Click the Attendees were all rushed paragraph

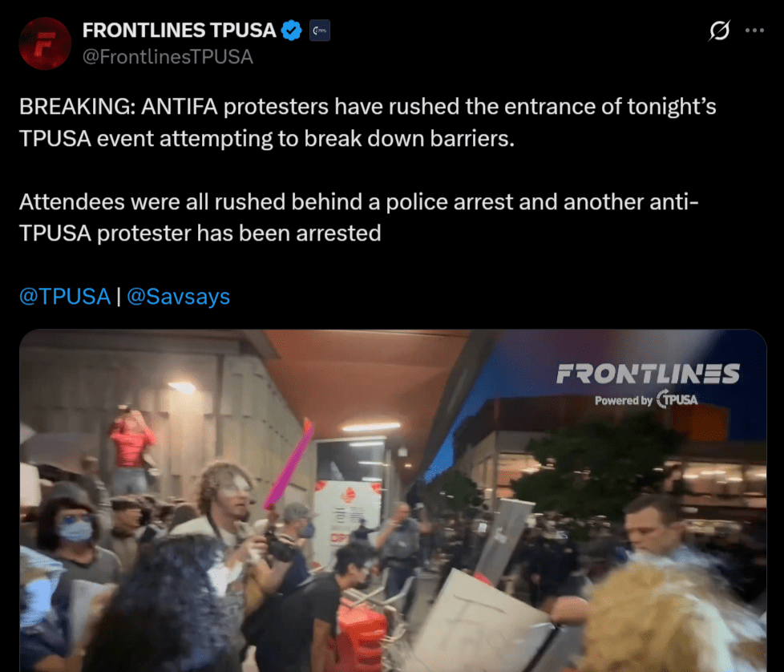[x=358, y=217]
